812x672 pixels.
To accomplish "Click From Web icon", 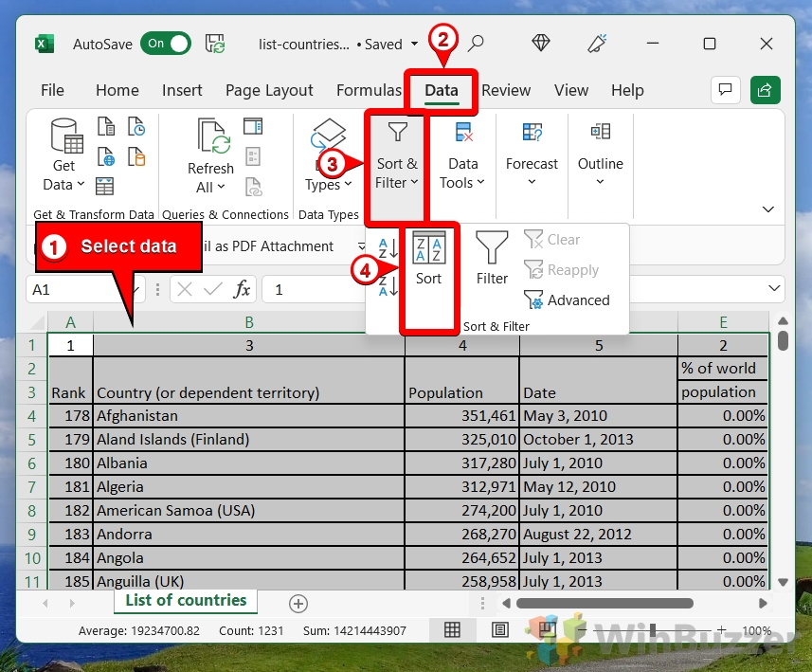I will pos(106,156).
